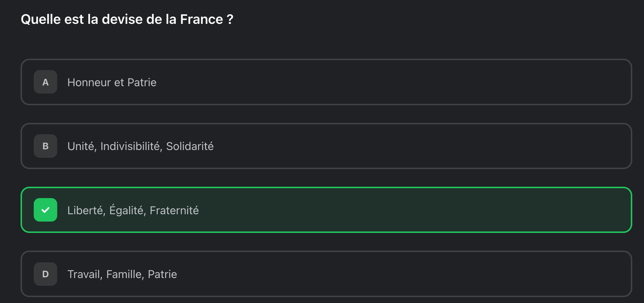Click the letter B badge
Screen dimensions: 644x303
pyautogui.click(x=45, y=146)
